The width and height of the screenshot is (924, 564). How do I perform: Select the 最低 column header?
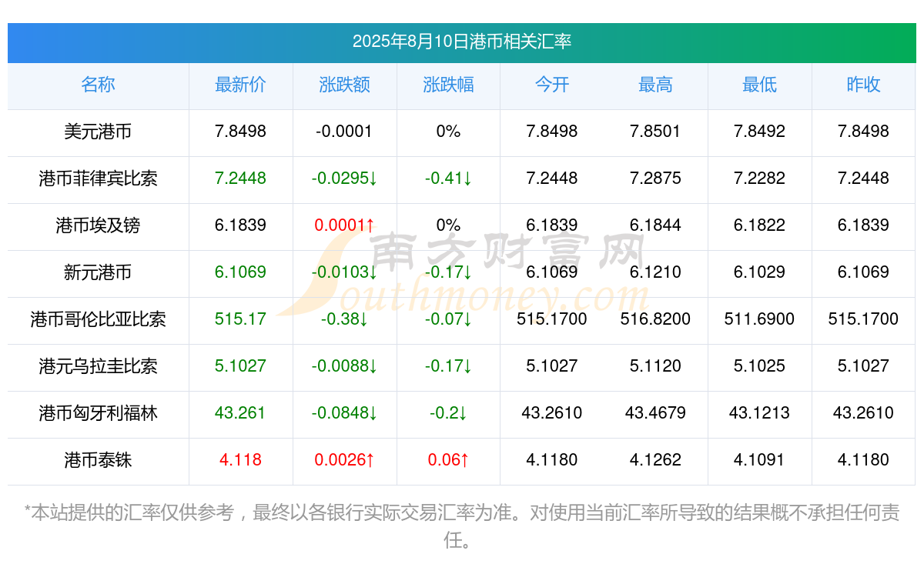coord(759,85)
